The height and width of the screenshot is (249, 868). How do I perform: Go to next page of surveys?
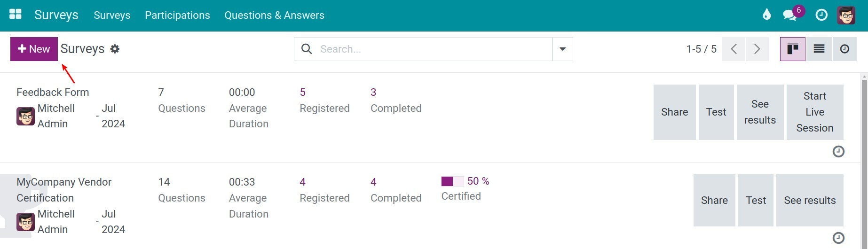pyautogui.click(x=757, y=49)
